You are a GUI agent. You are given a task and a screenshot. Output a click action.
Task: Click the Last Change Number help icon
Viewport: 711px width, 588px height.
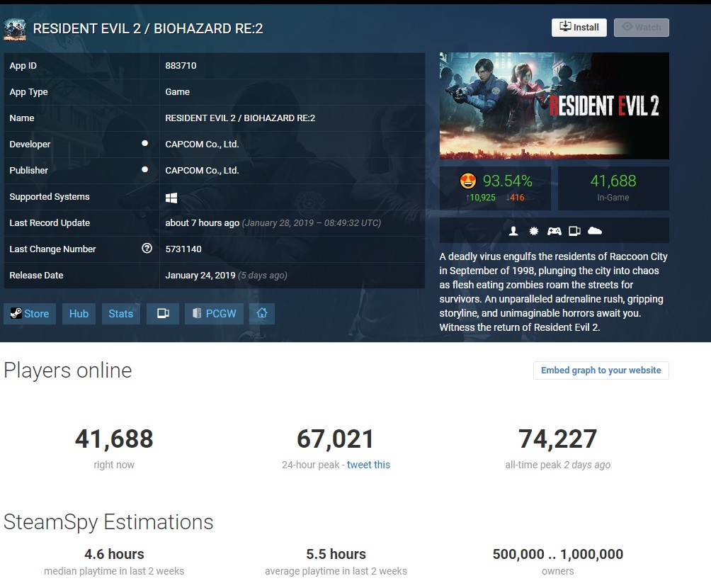coord(147,249)
